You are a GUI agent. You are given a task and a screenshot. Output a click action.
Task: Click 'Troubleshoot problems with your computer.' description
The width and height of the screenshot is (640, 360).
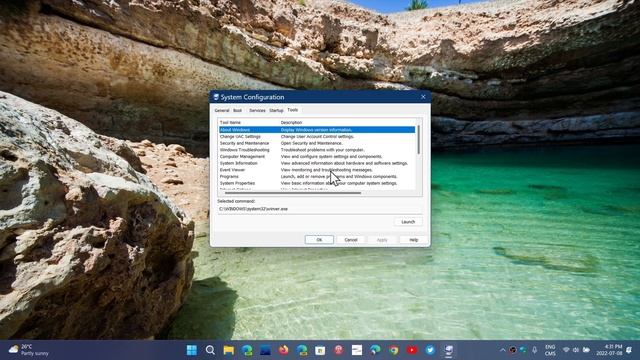click(322, 150)
